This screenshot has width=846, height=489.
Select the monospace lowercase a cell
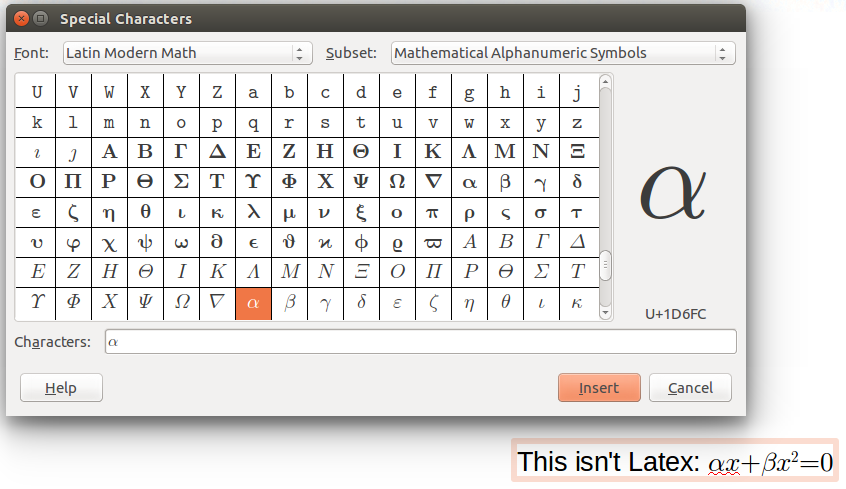click(253, 92)
